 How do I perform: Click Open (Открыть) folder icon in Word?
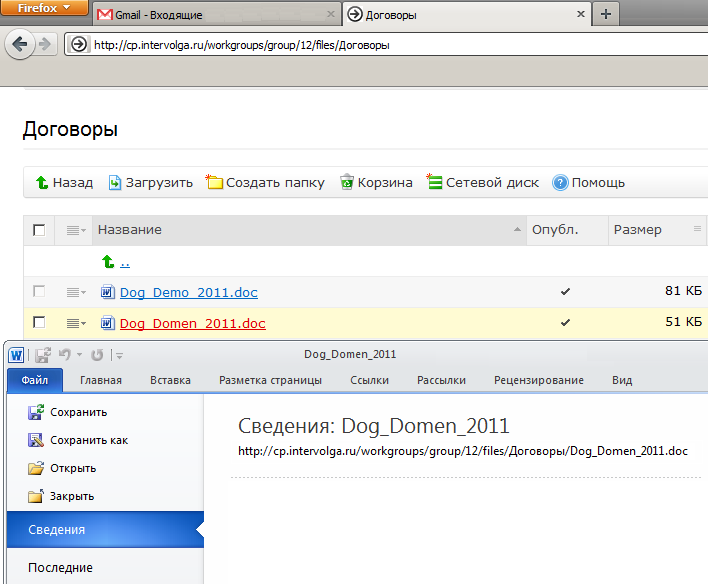pos(36,468)
